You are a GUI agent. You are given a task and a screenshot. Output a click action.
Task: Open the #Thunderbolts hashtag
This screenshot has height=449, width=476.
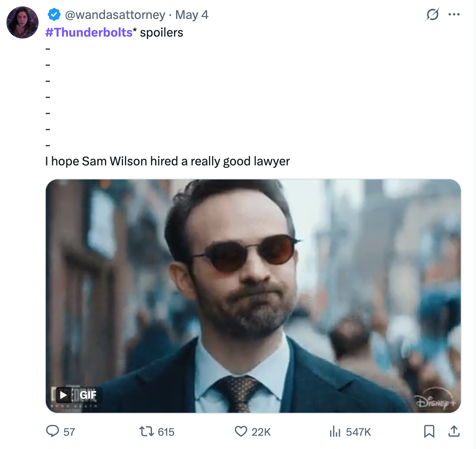88,32
